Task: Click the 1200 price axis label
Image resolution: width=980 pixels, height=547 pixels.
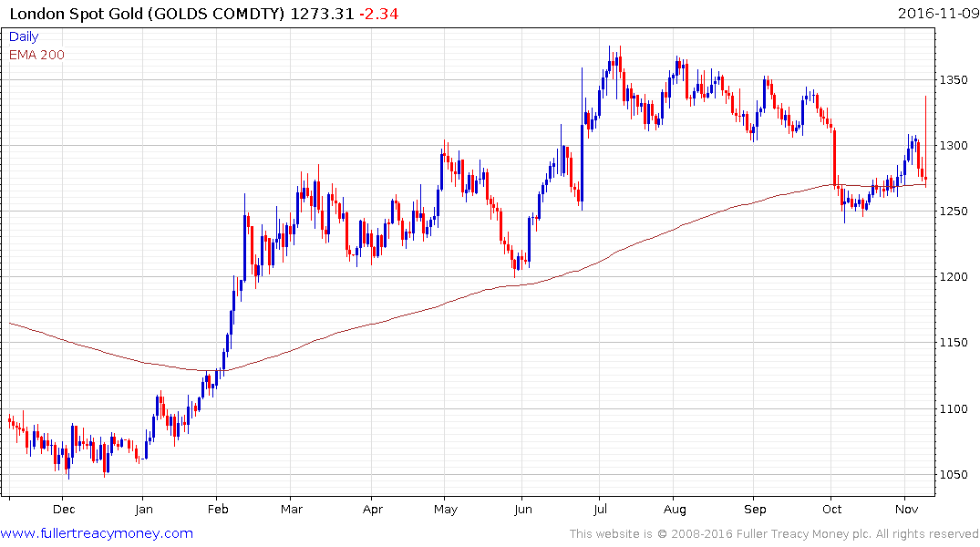Action: [x=954, y=277]
